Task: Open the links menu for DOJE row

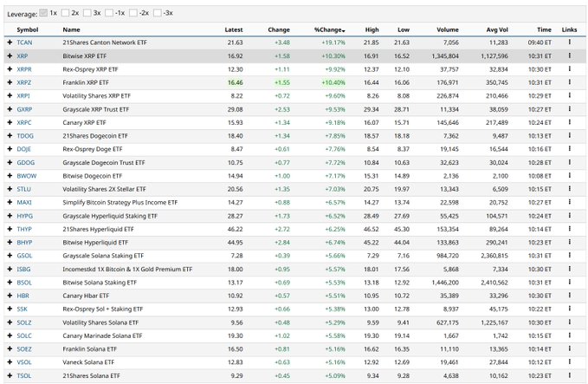Action: (x=569, y=148)
